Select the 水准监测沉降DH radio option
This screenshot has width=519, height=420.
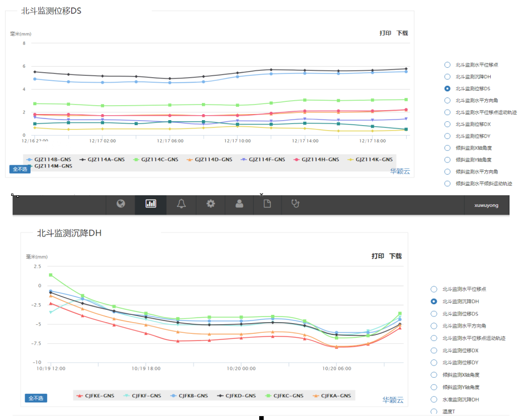(434, 399)
